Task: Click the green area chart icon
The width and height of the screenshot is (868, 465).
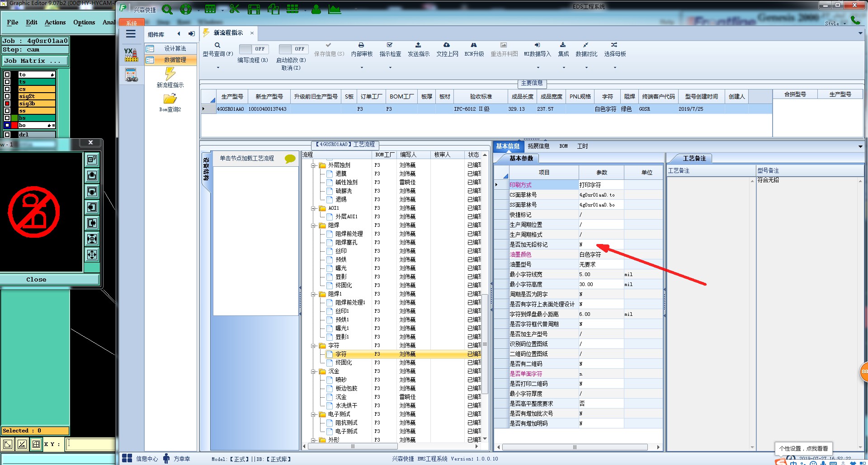Action: (x=335, y=9)
